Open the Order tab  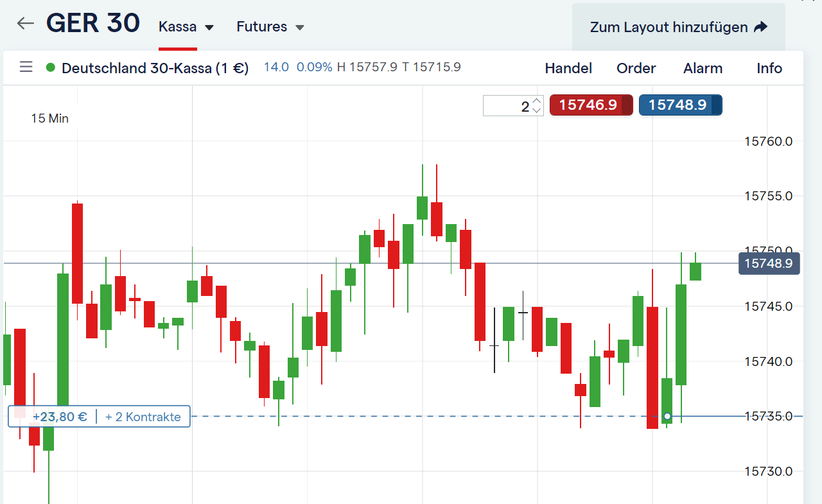coord(636,68)
